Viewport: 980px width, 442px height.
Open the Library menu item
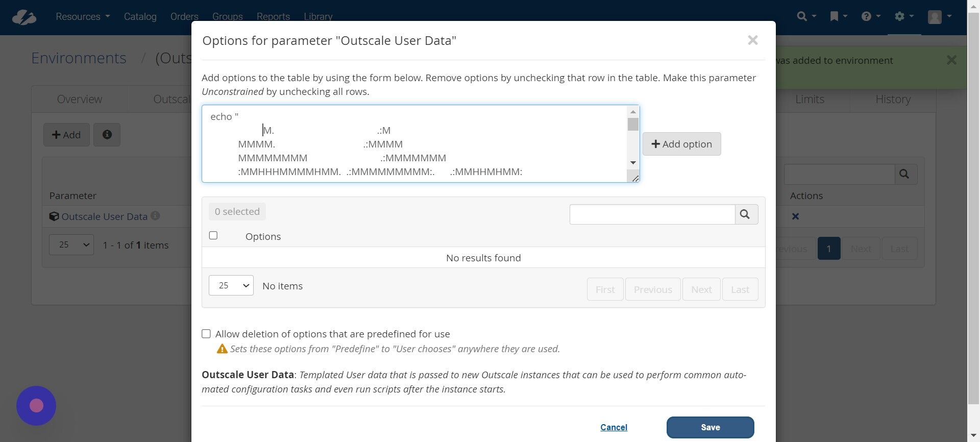[x=318, y=17]
